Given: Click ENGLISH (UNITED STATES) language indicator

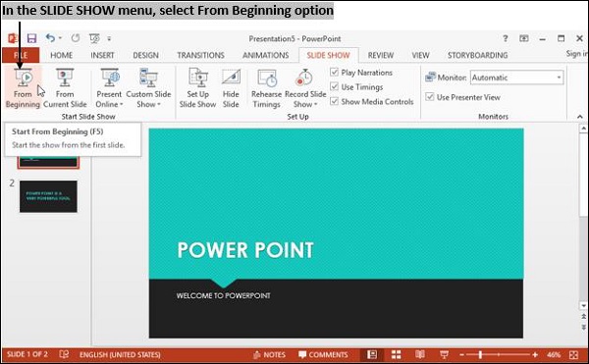Looking at the screenshot, I should tap(120, 354).
